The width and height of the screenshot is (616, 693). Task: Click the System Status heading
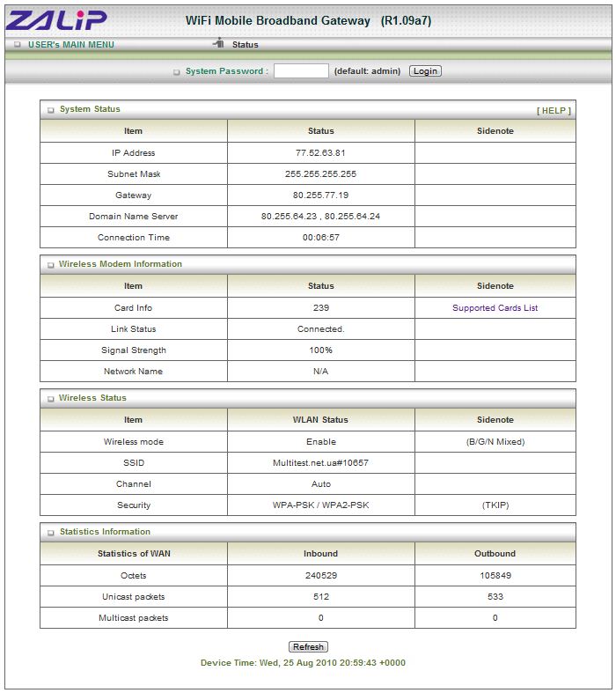90,109
